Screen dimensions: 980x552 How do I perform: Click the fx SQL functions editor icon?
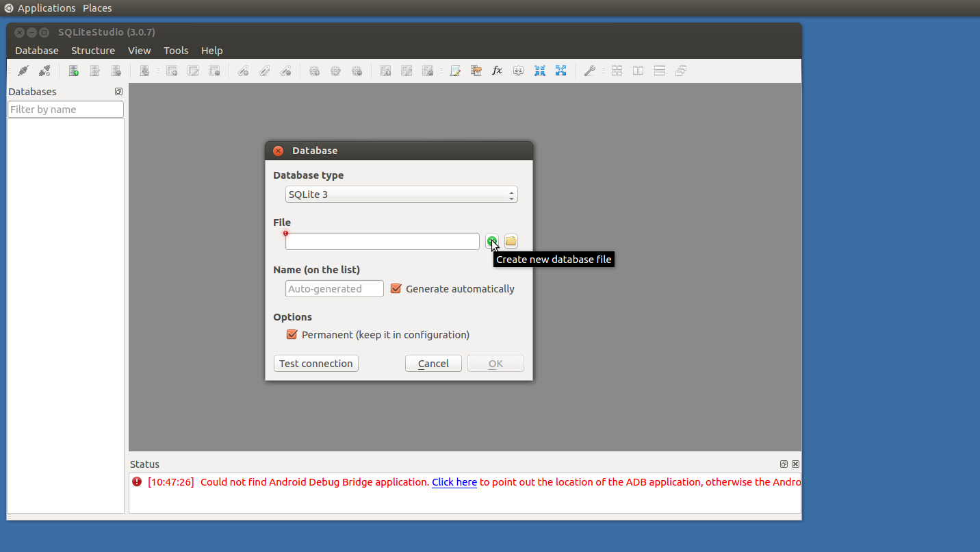tap(497, 71)
